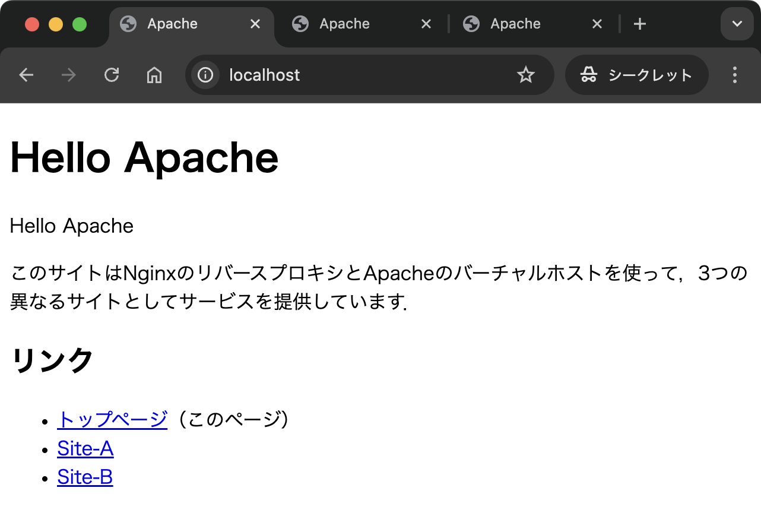Image resolution: width=761 pixels, height=532 pixels.
Task: Close the third Apache tab
Action: click(x=597, y=24)
